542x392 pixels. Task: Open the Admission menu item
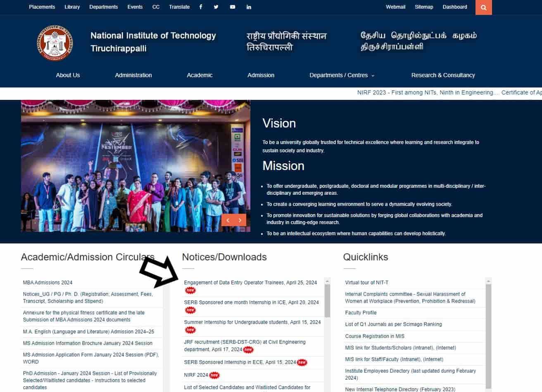tap(261, 75)
